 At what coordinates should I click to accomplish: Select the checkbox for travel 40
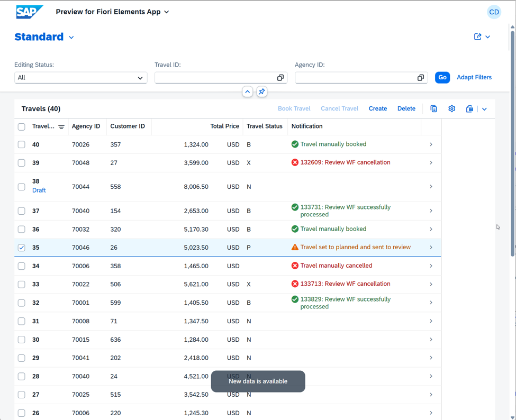click(21, 144)
